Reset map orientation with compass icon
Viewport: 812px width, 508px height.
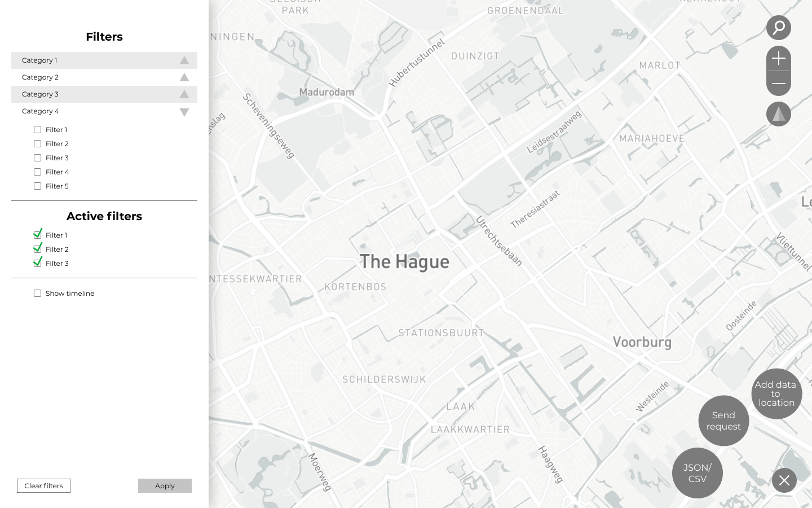click(778, 114)
